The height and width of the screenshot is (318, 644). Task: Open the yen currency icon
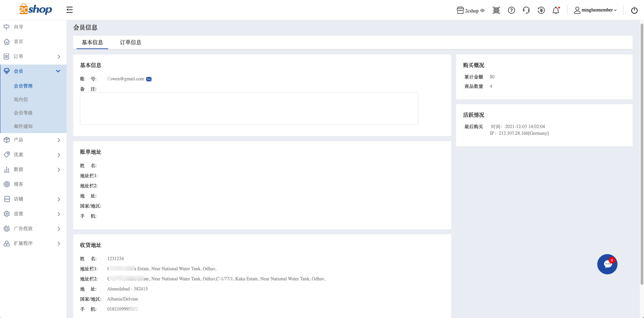point(541,10)
